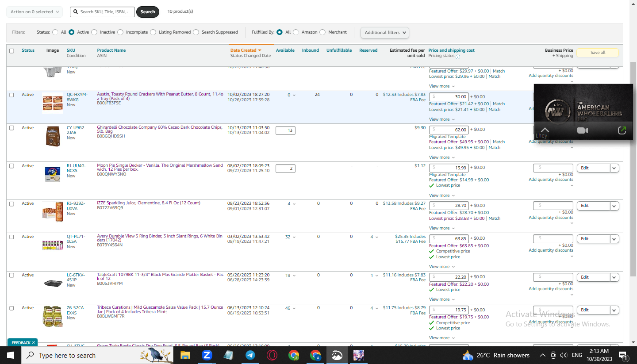This screenshot has height=364, width=637.
Task: Sort by the Reserved column header
Action: 368,50
